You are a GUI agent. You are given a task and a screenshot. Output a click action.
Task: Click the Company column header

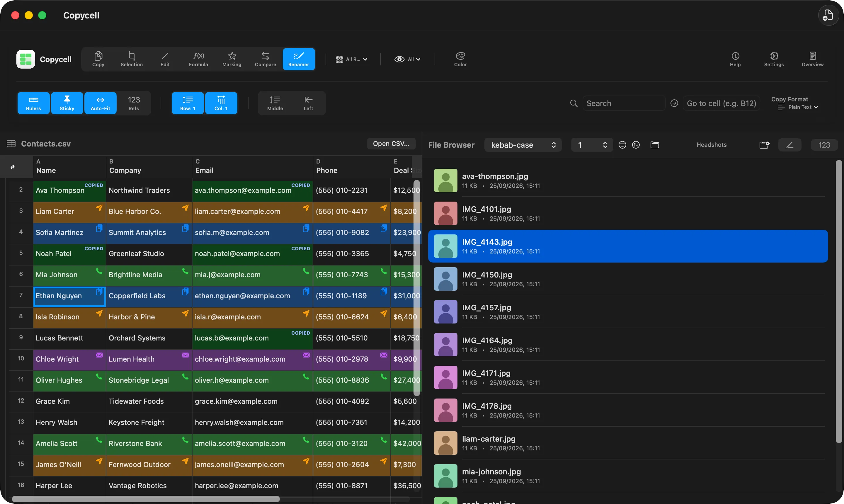click(149, 166)
